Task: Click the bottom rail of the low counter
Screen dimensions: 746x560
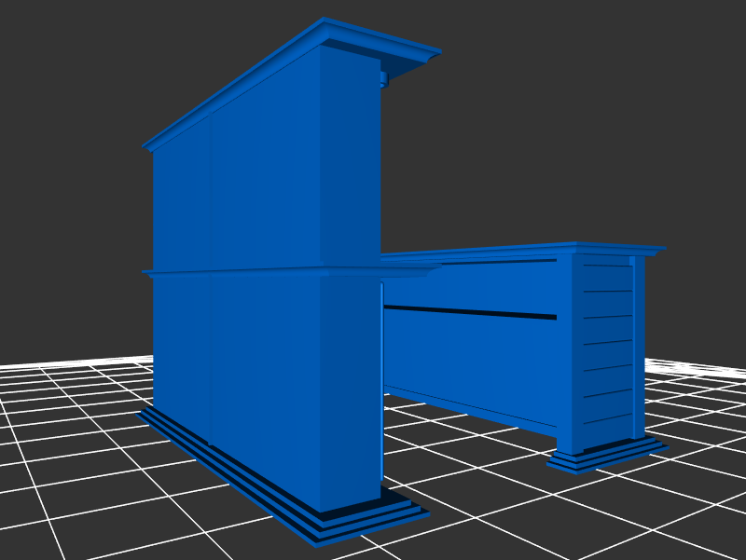Action: tap(466, 407)
